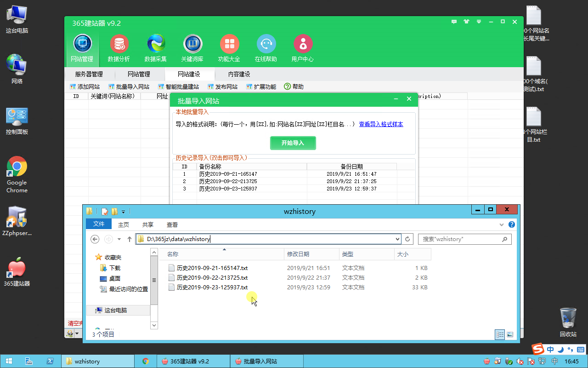This screenshot has width=588, height=368.
Task: Open 数据采集 module icon
Action: (x=156, y=48)
